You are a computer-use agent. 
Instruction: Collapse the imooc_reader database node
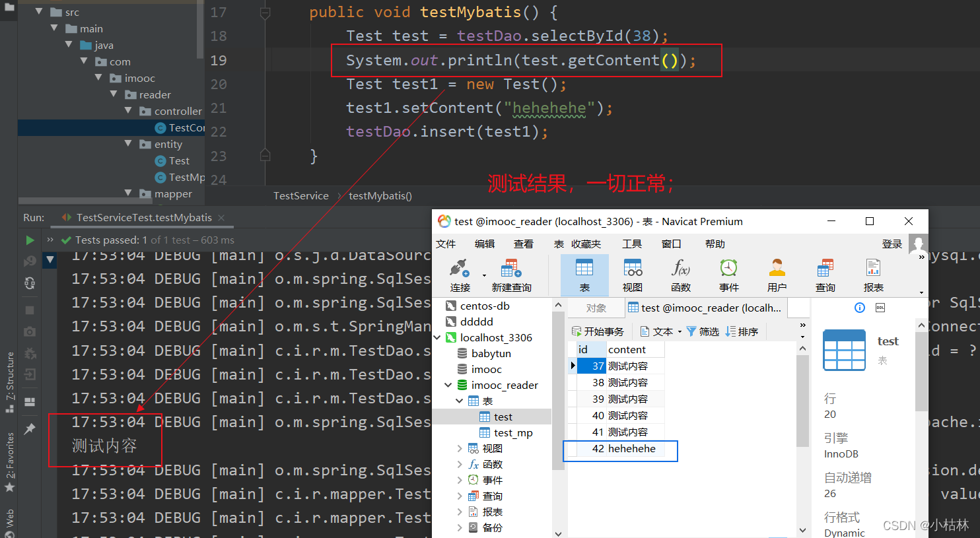tap(448, 385)
